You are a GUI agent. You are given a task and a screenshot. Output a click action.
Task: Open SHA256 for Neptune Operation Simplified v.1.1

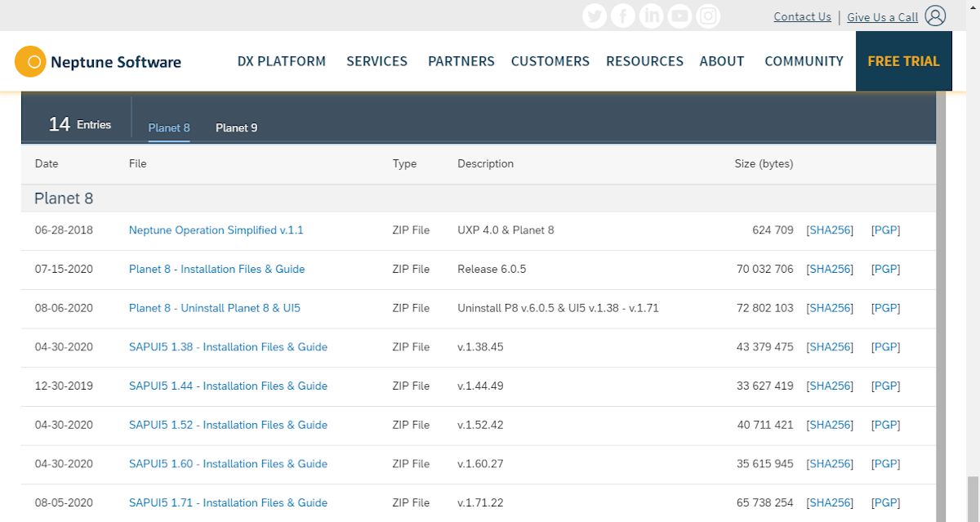(x=830, y=230)
